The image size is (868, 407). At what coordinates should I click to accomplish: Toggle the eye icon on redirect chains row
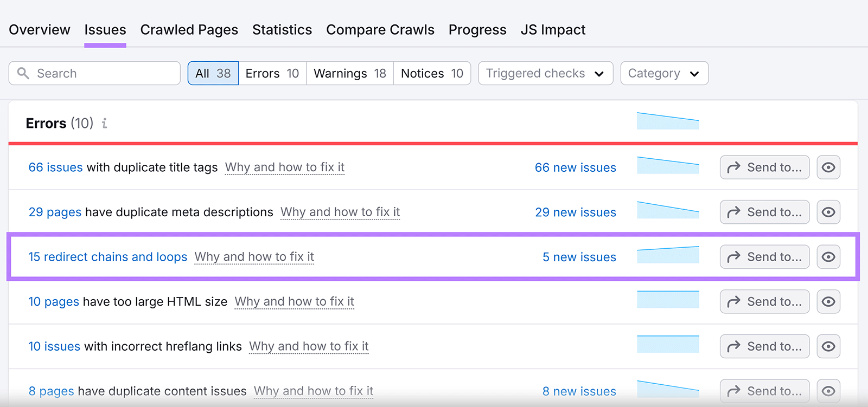[x=828, y=257]
